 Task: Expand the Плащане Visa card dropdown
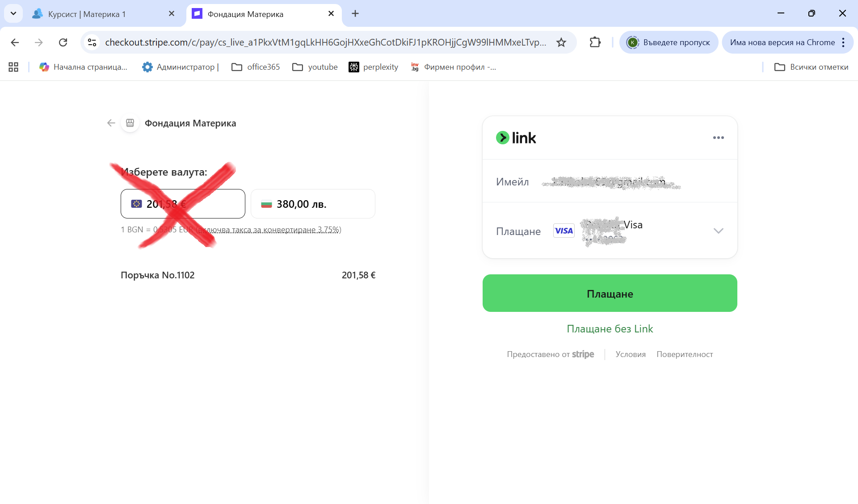718,231
